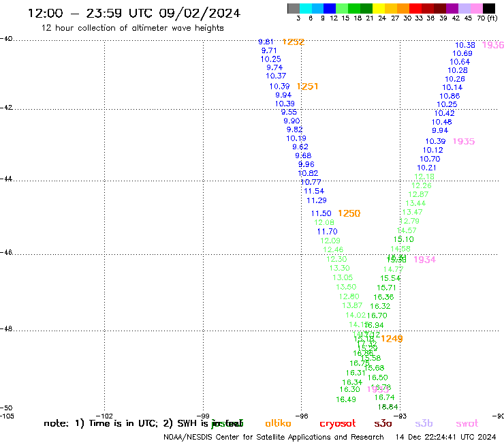Click the 's3b' satellite label

point(424,423)
